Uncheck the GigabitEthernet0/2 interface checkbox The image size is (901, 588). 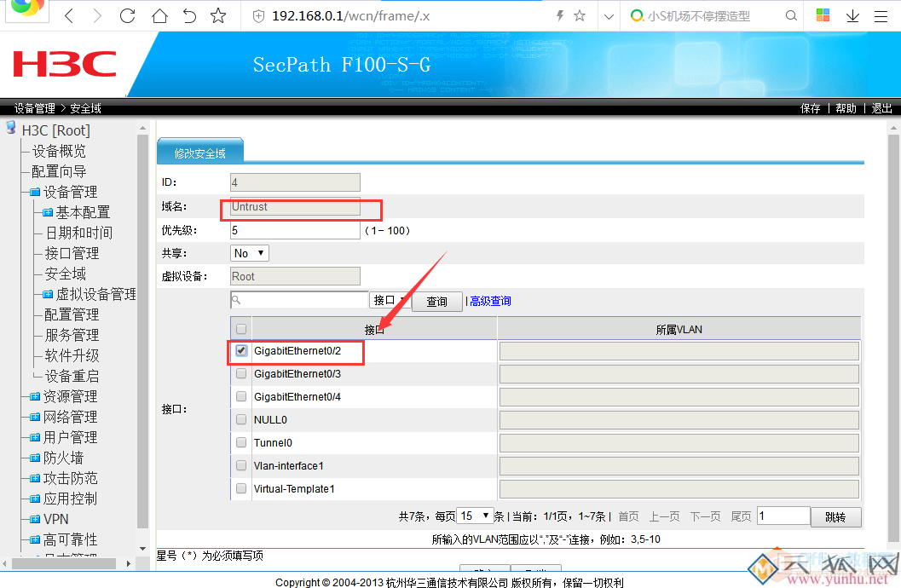tap(241, 349)
